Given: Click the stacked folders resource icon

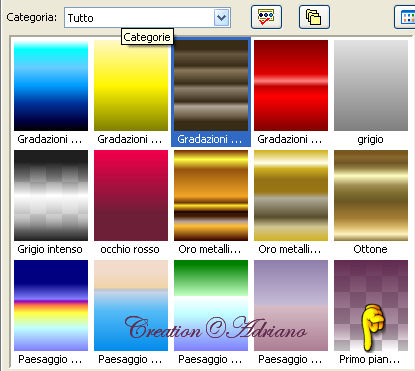Looking at the screenshot, I should (314, 17).
